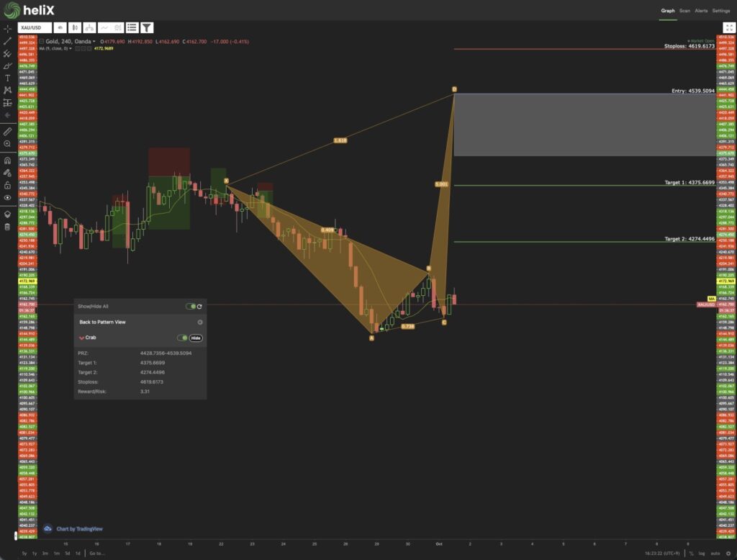Select the prediction and measurement tool

(x=7, y=102)
